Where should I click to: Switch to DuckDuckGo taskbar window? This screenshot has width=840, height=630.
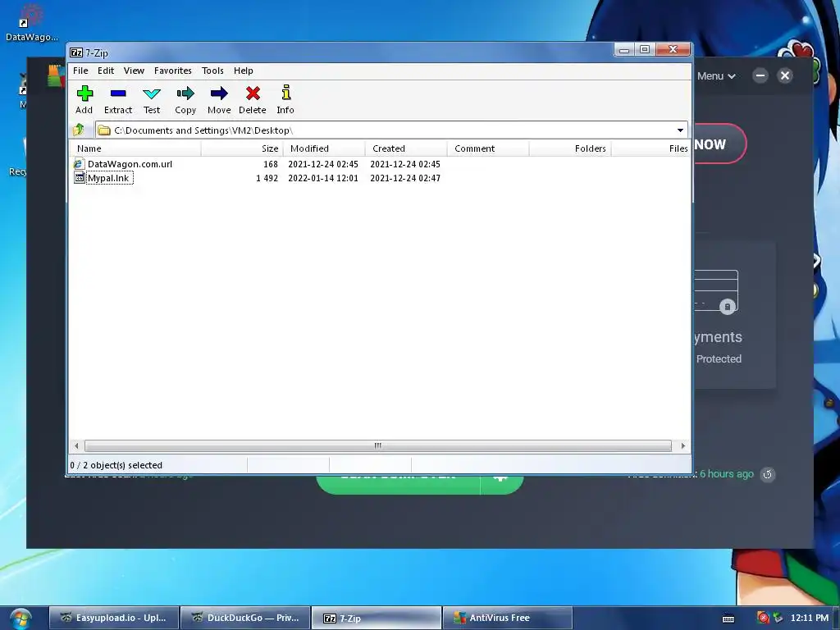(x=245, y=619)
